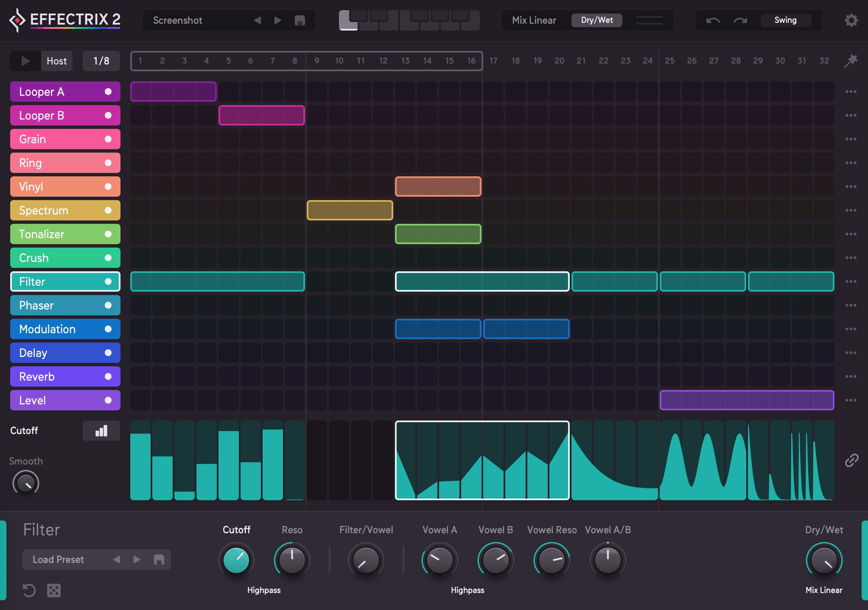Screen dimensions: 868x610
Task: Toggle the Reverb effect on/off
Action: 108,376
